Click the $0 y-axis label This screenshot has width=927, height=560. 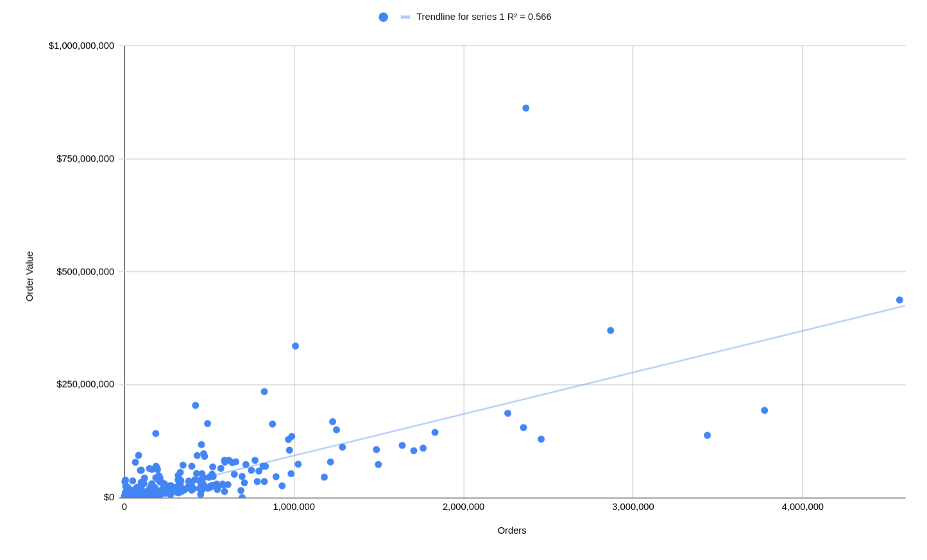tap(109, 497)
